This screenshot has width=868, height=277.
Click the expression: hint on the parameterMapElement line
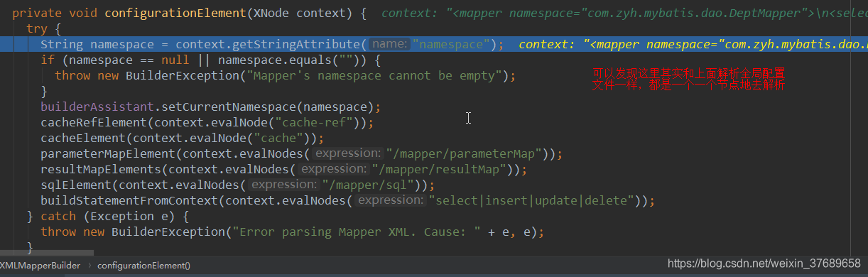coord(348,153)
